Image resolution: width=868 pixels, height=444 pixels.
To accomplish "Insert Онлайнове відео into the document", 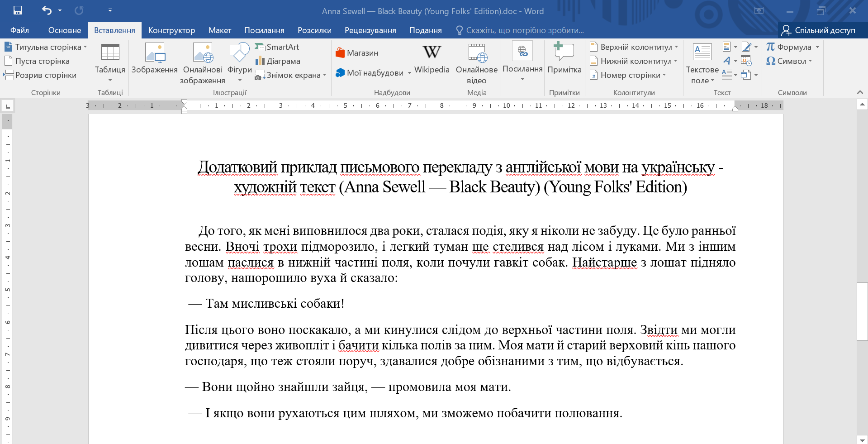I will coord(477,63).
